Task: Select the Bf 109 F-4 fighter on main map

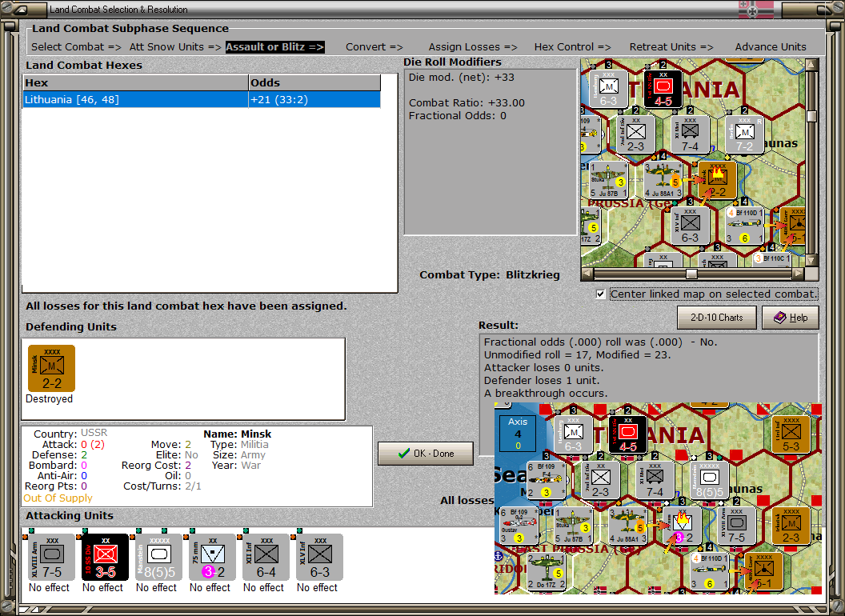Action: pos(546,480)
